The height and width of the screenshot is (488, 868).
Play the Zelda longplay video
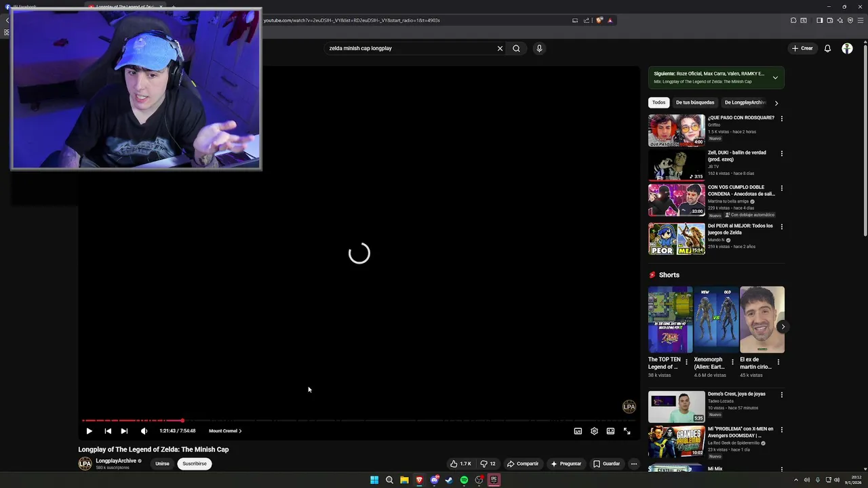click(x=89, y=431)
